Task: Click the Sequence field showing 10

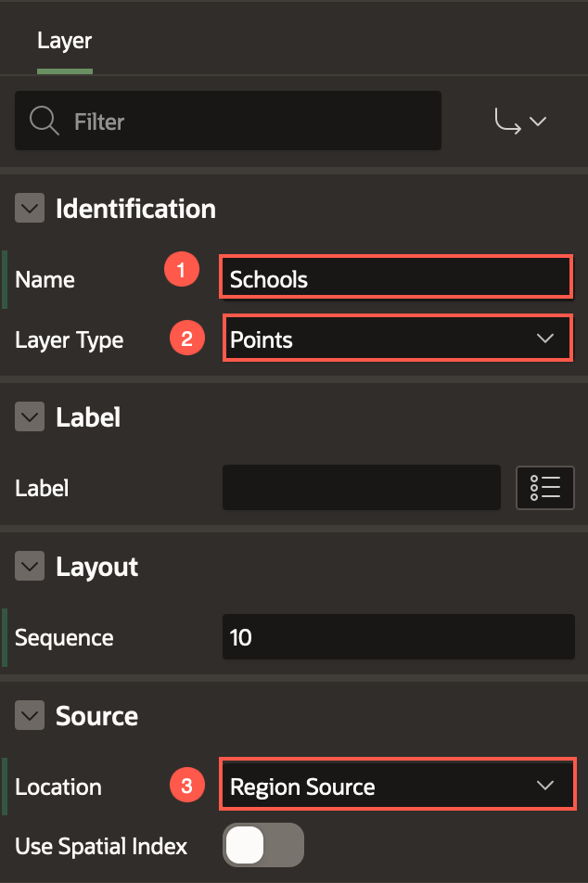Action: point(398,638)
